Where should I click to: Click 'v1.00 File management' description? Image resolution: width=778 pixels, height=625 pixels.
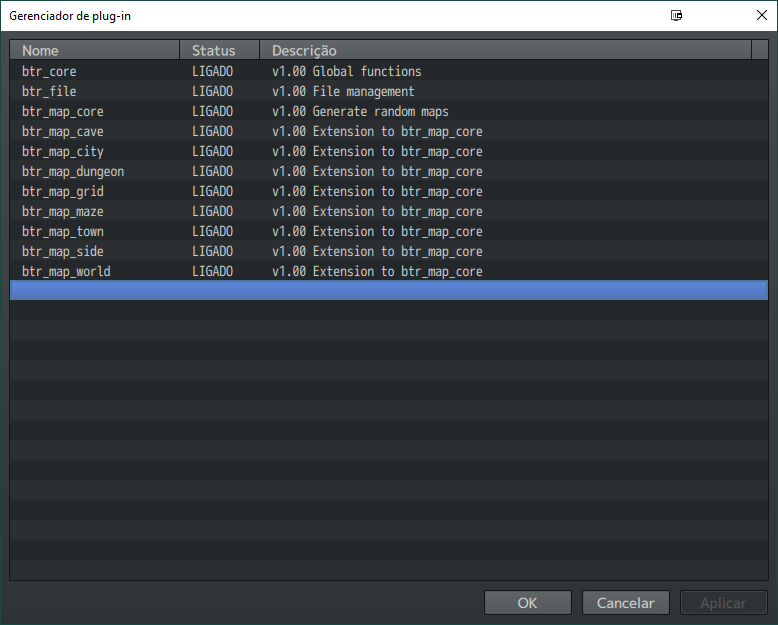[343, 91]
